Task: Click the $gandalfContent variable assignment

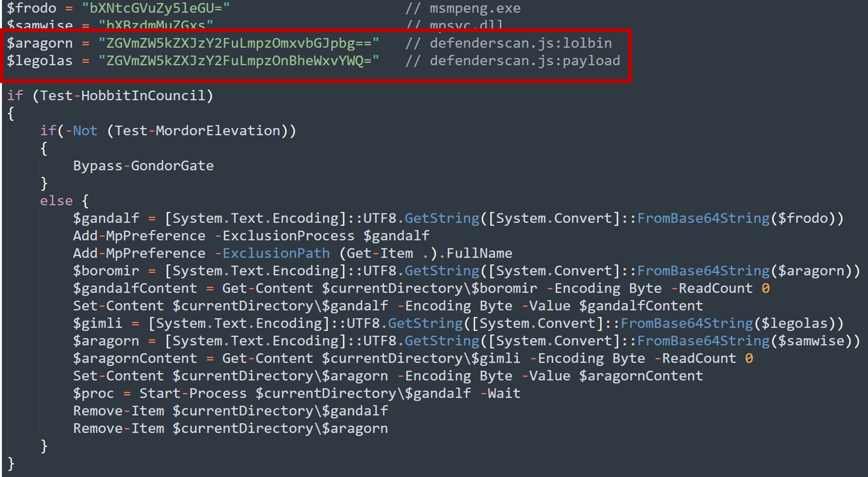Action: (135, 288)
